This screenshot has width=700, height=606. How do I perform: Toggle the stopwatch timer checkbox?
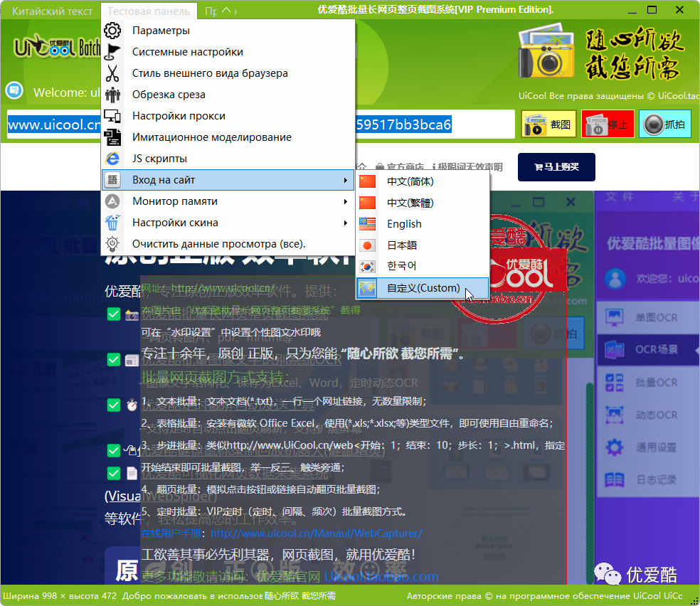tap(113, 404)
